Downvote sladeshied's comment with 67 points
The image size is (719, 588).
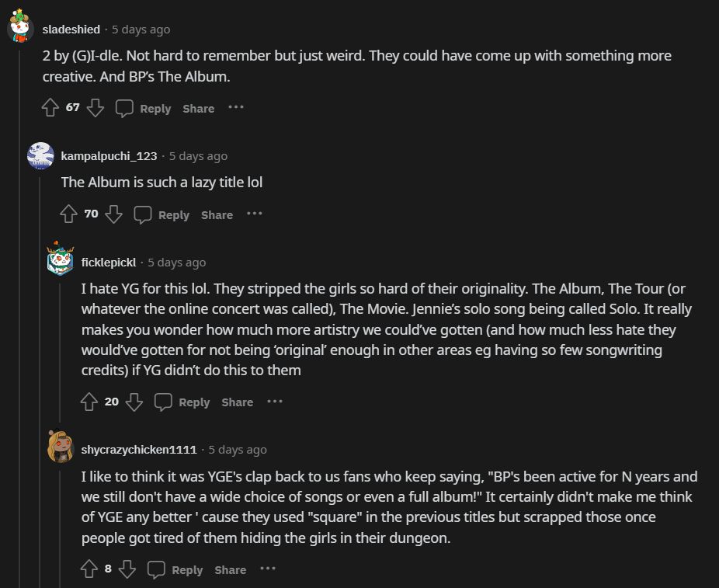coord(96,108)
